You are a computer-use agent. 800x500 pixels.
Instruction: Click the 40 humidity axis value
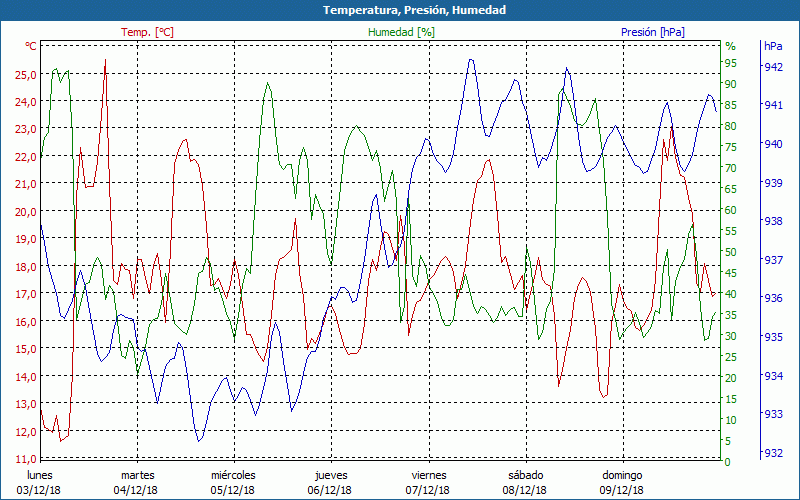coord(731,294)
